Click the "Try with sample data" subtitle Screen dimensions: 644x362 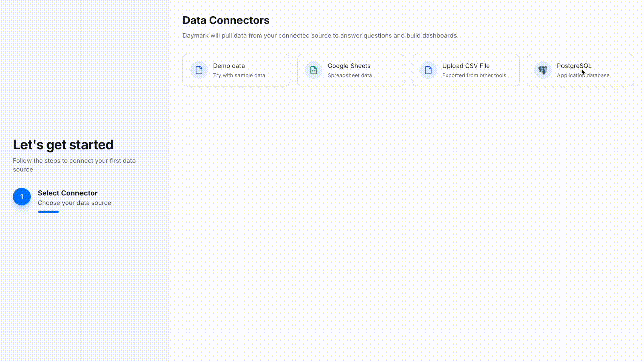[239, 75]
